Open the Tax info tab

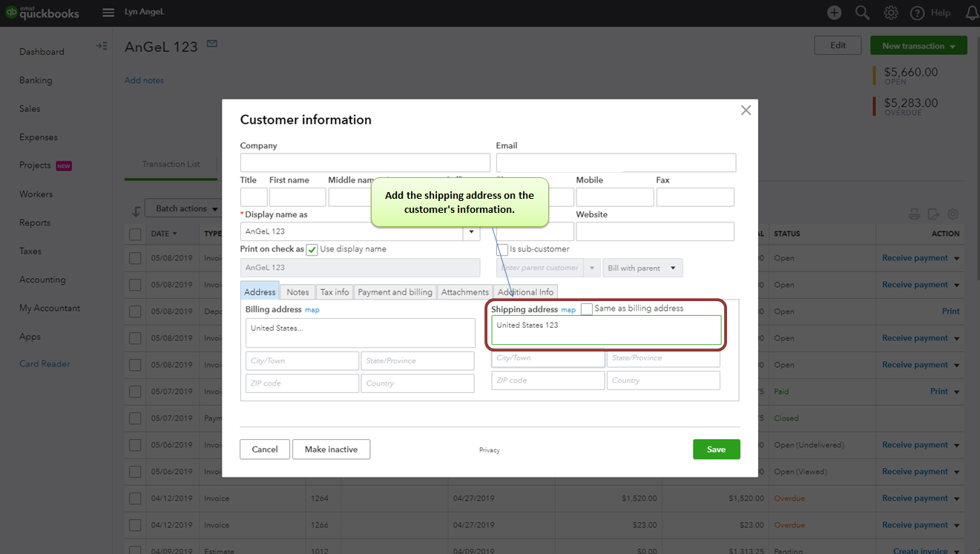(x=335, y=292)
